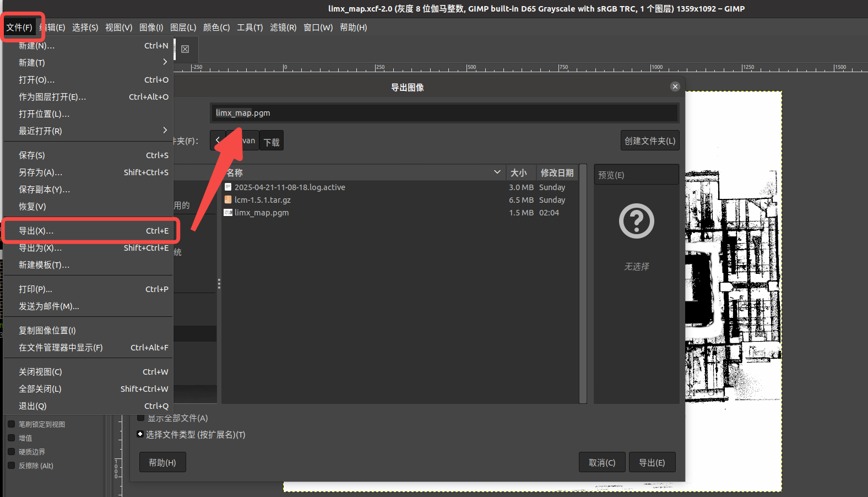Open the 滤镜(R) menu

click(283, 28)
